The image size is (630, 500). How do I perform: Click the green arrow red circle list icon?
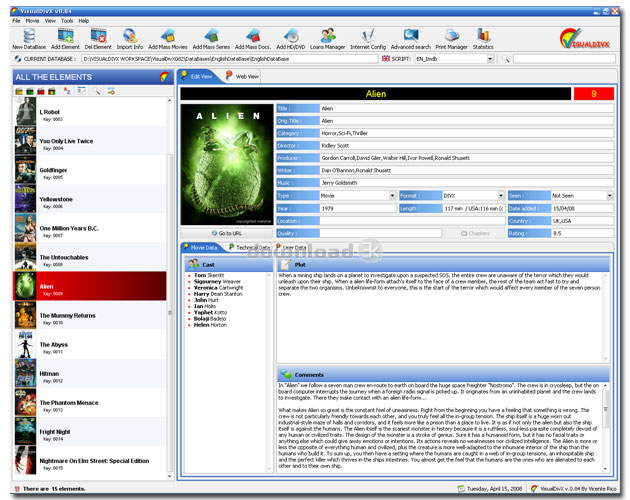111,91
